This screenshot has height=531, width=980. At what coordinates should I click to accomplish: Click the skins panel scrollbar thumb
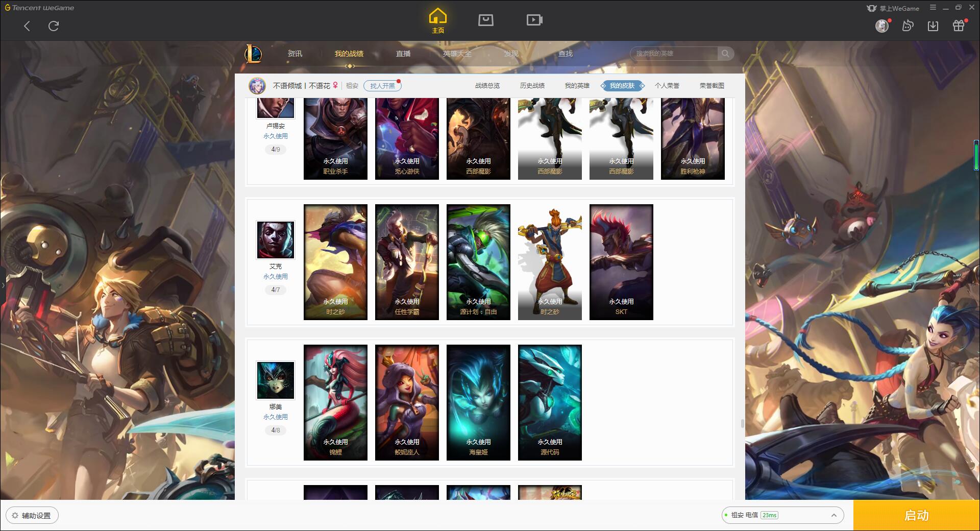tap(742, 424)
